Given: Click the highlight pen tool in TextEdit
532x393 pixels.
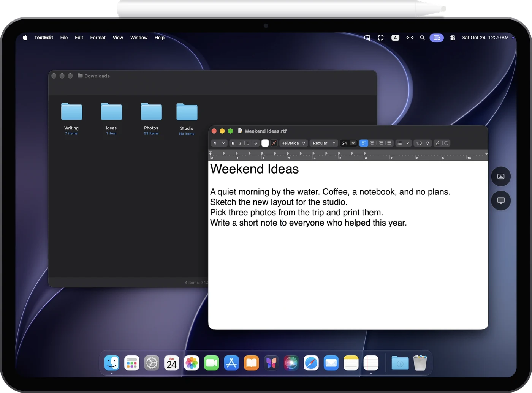Looking at the screenshot, I should pos(438,143).
